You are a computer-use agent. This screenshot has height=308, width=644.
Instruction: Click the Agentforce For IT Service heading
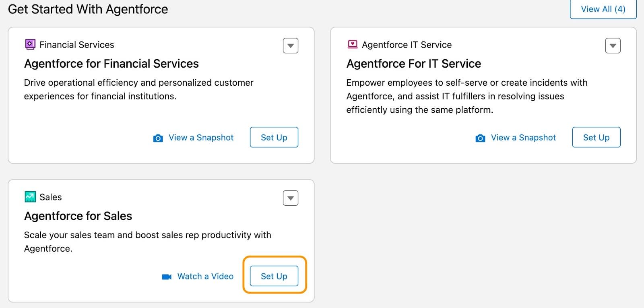click(414, 64)
